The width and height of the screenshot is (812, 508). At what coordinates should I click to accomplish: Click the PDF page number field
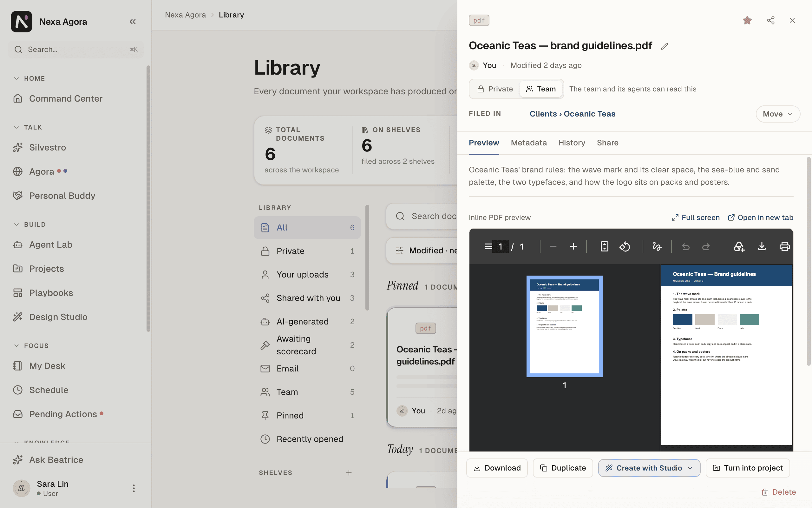[500, 247]
